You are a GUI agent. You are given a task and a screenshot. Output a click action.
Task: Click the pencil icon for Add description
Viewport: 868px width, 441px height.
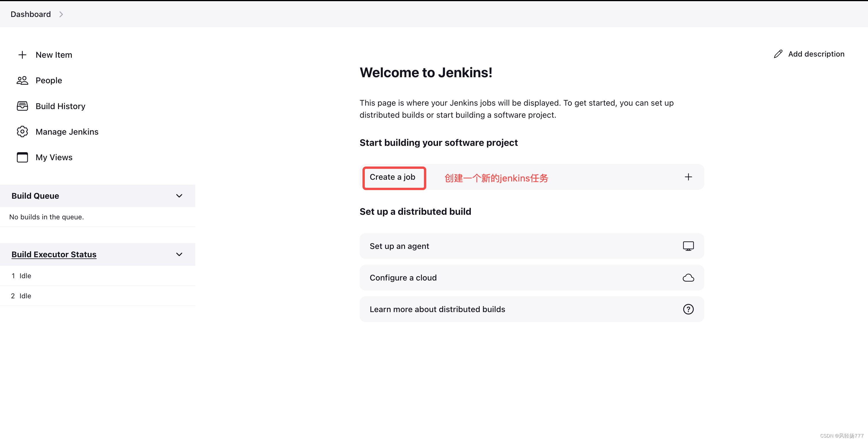pyautogui.click(x=778, y=54)
